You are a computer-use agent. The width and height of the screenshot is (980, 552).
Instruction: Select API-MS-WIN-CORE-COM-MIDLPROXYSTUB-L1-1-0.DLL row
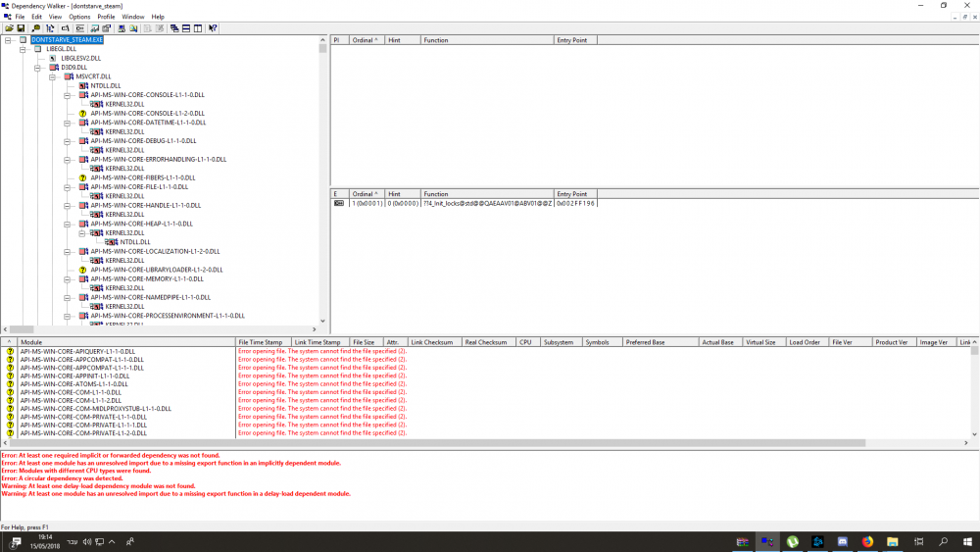[96, 409]
